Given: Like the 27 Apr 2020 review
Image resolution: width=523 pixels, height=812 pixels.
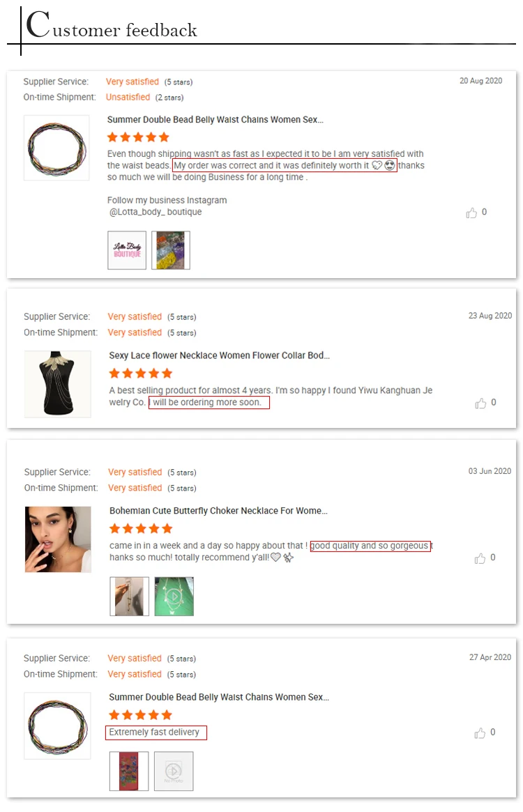Looking at the screenshot, I should click(x=480, y=733).
